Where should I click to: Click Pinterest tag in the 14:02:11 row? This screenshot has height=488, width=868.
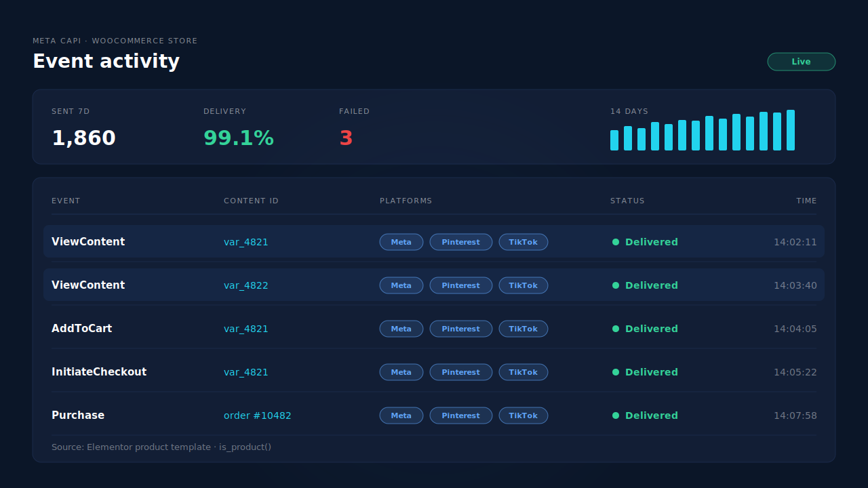coord(461,242)
